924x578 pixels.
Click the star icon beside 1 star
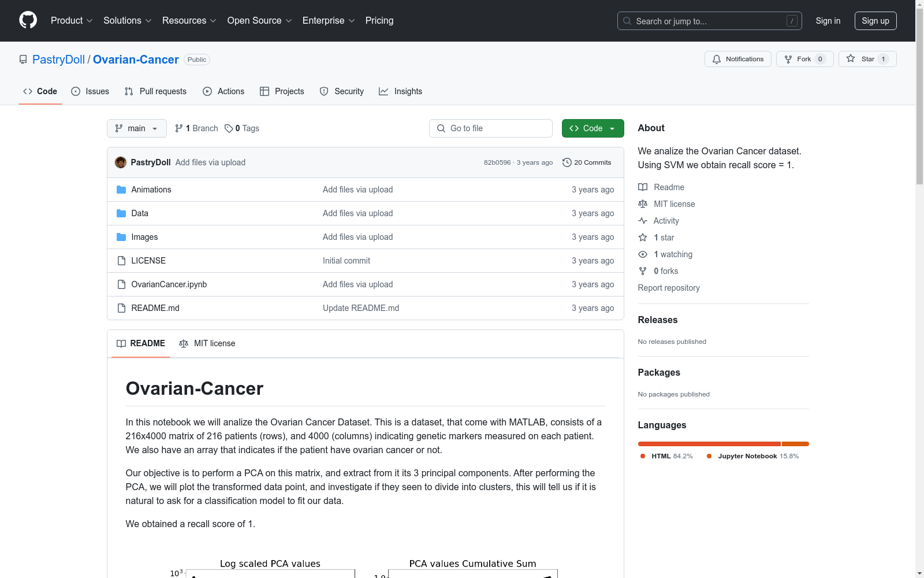(643, 238)
